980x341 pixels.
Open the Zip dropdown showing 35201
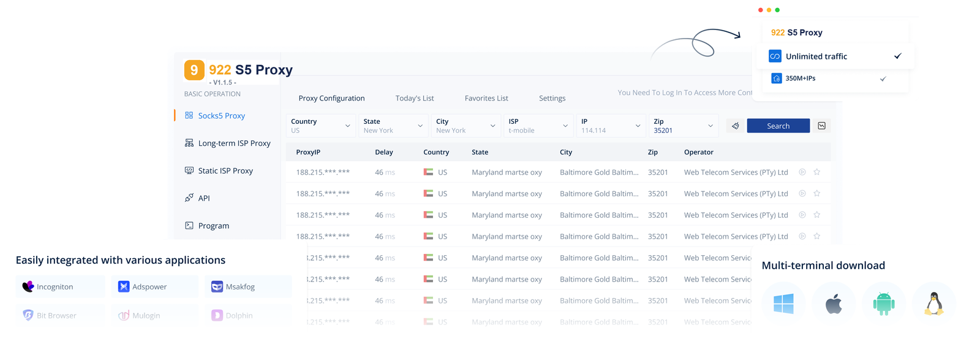tap(684, 126)
